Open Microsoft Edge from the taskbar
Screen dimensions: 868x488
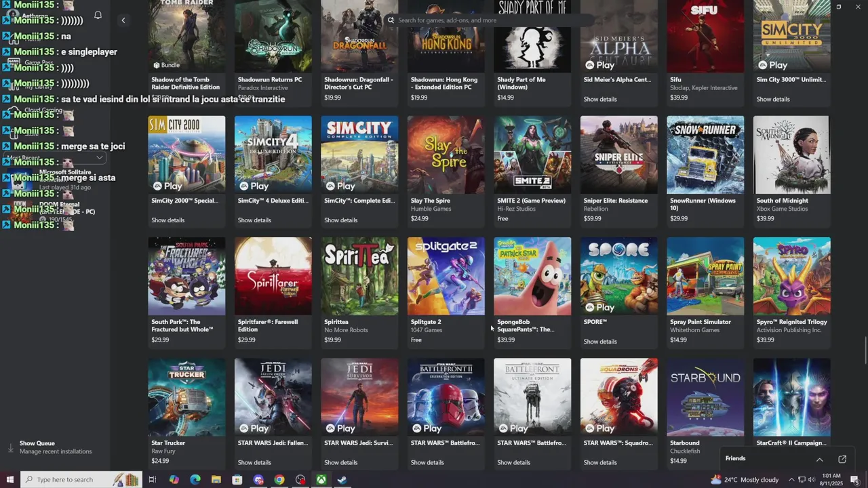pos(195,480)
